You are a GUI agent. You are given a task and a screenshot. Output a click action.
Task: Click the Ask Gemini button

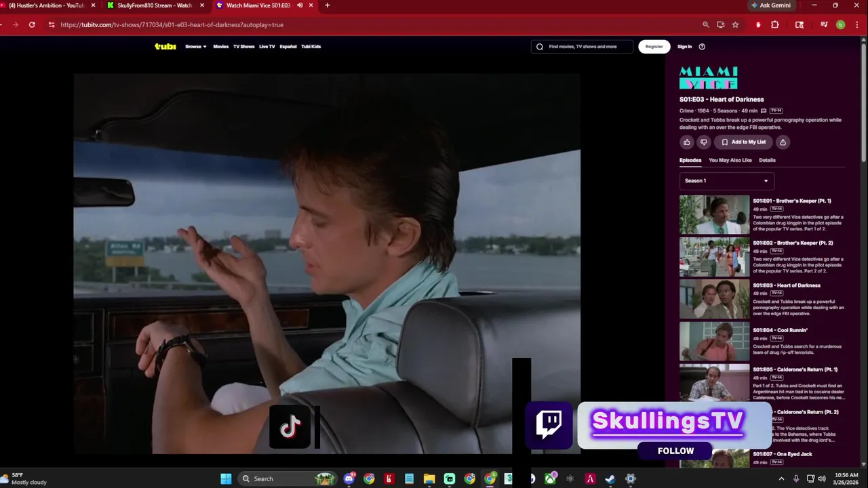click(x=770, y=5)
